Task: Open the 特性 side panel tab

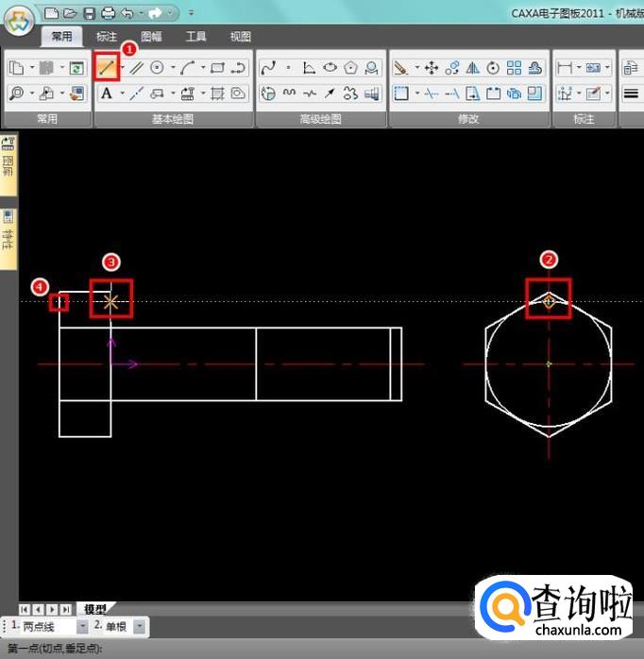Action: tap(8, 239)
